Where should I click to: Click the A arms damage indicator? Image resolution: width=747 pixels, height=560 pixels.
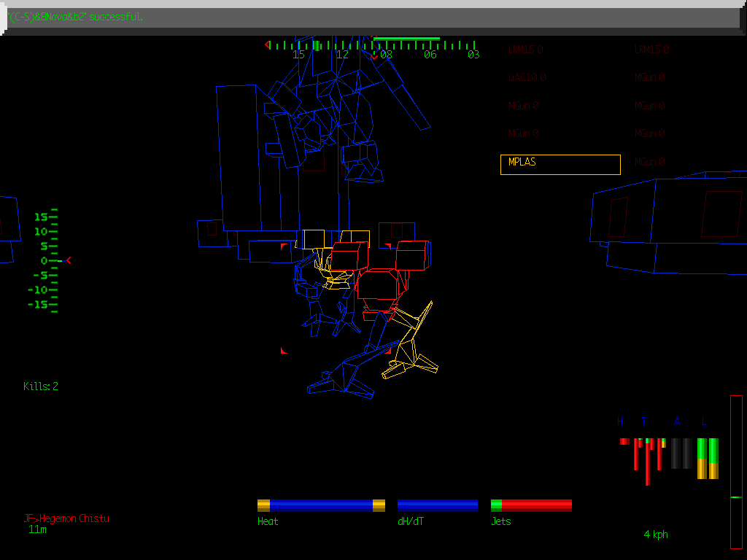pyautogui.click(x=677, y=421)
